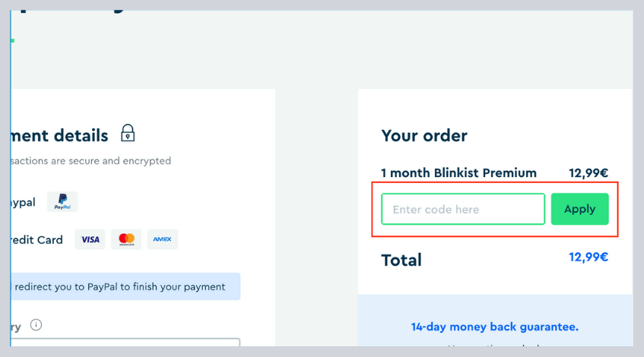Image resolution: width=644 pixels, height=357 pixels.
Task: Click the blue total price amount
Action: pyautogui.click(x=588, y=257)
